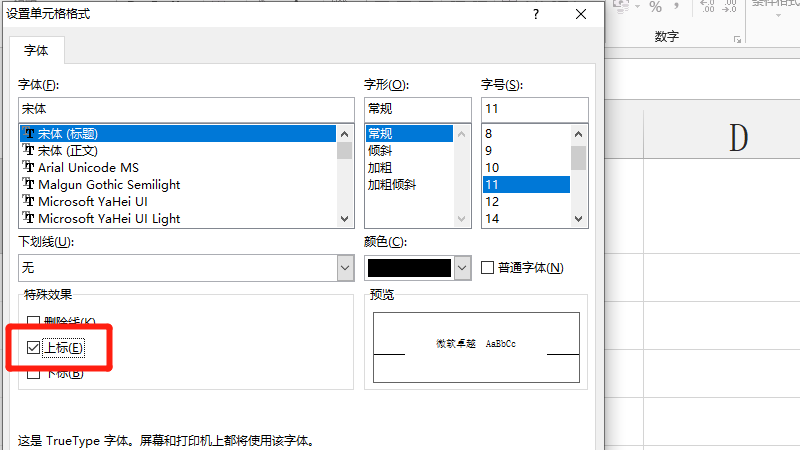Click the black color swatch
This screenshot has height=450, width=800.
coord(409,267)
